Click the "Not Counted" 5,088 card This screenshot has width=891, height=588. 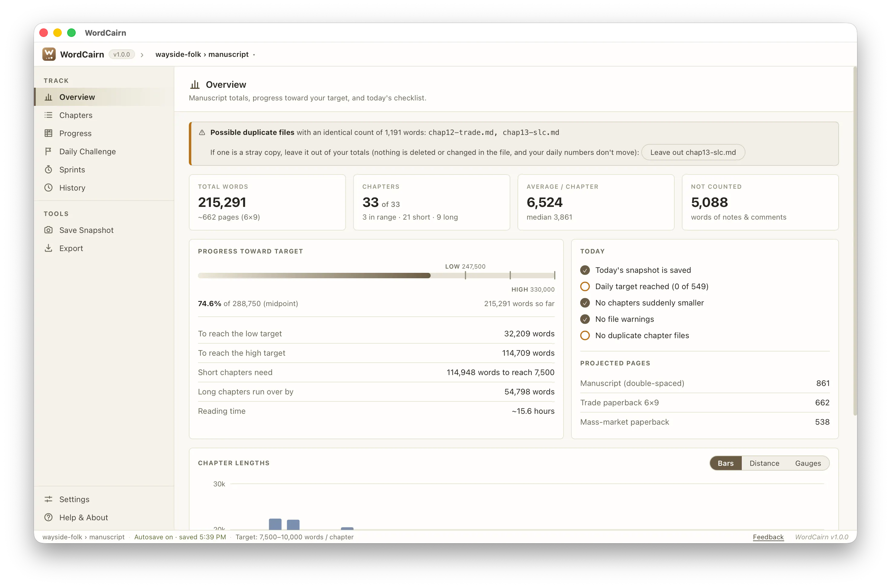pos(760,202)
